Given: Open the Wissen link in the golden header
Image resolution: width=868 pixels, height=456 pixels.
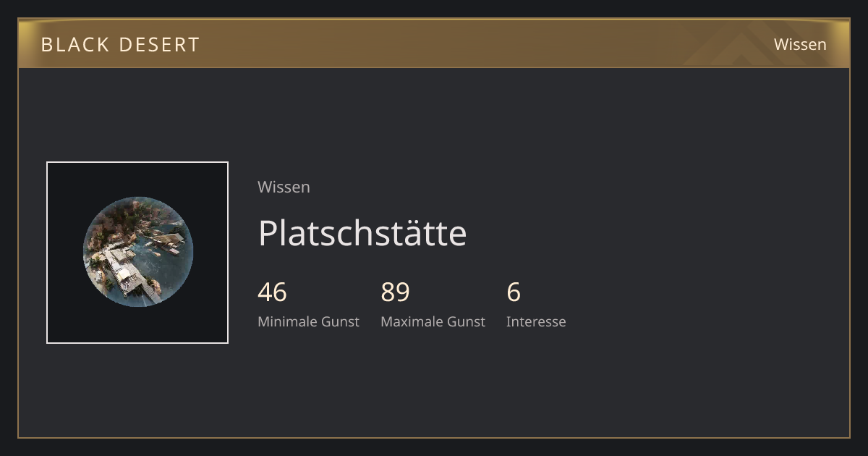Looking at the screenshot, I should [800, 44].
